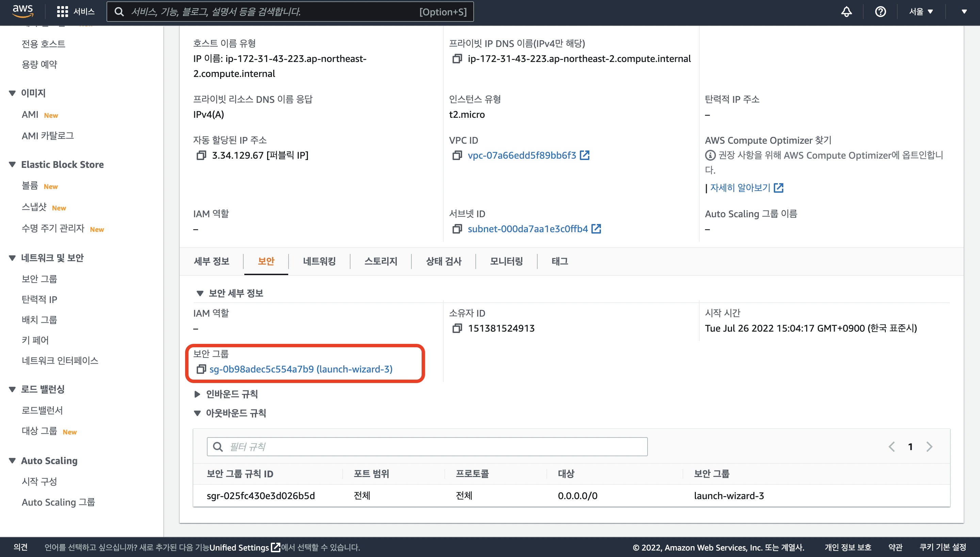The image size is (980, 557).
Task: Open the vpc-07a66edd5f89bb6f3 link
Action: (x=522, y=155)
